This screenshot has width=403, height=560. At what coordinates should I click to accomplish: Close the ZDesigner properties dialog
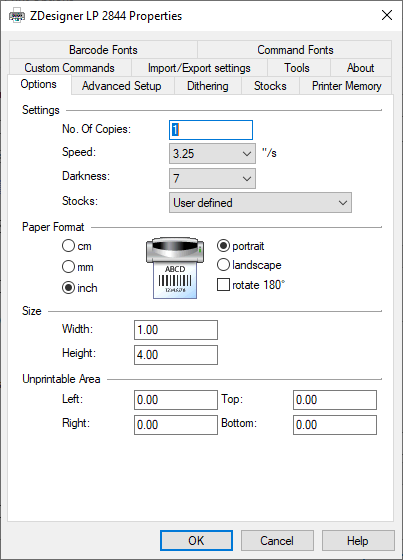[x=387, y=15]
